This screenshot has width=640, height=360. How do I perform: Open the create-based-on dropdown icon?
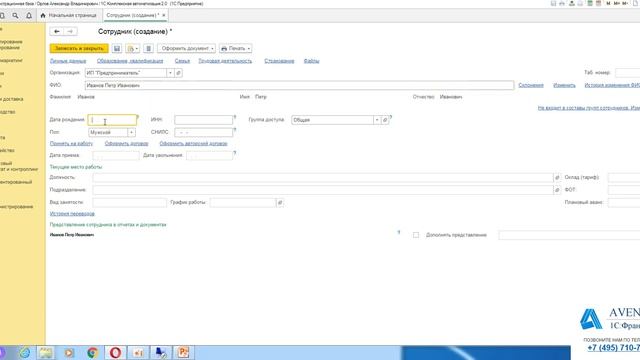(x=132, y=49)
